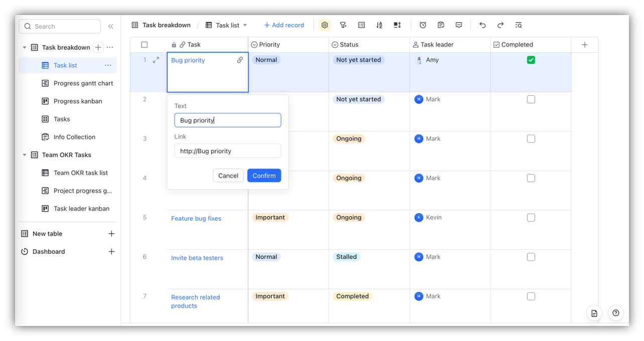Select the A-Z sort icon
This screenshot has width=644, height=341.
[379, 25]
